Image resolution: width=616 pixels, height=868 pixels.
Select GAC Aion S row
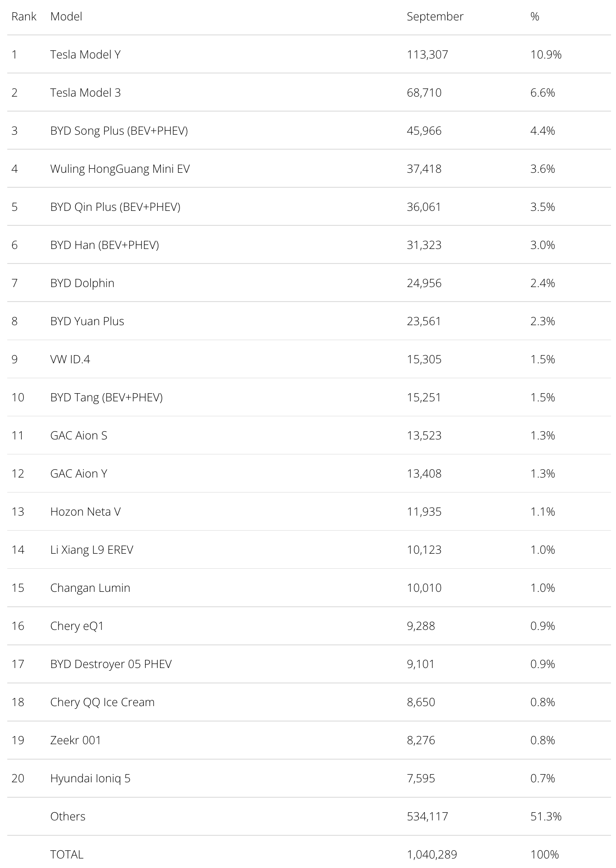(309, 435)
